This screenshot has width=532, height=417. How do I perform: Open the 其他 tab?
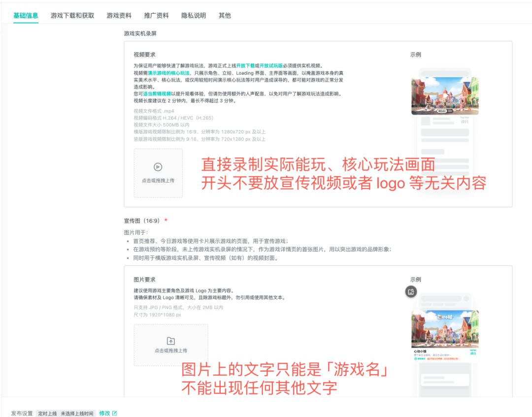click(225, 15)
